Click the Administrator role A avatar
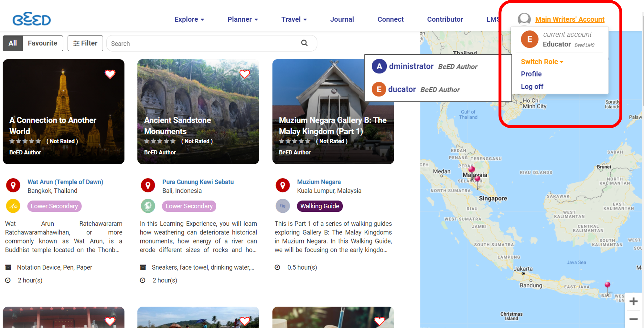 (379, 66)
